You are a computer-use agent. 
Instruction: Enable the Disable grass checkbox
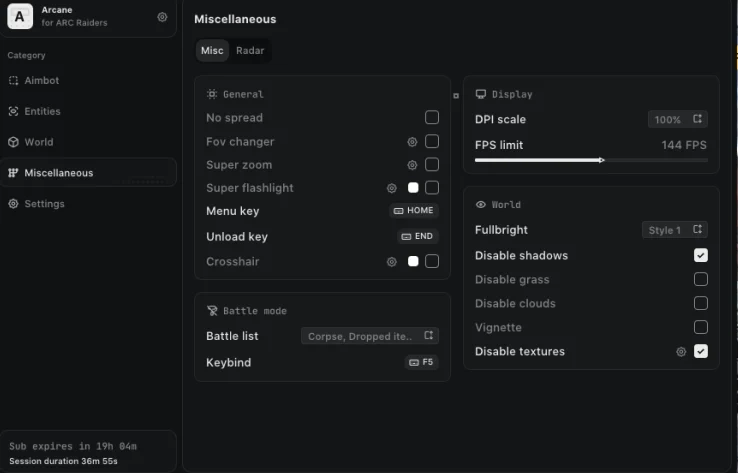point(700,279)
